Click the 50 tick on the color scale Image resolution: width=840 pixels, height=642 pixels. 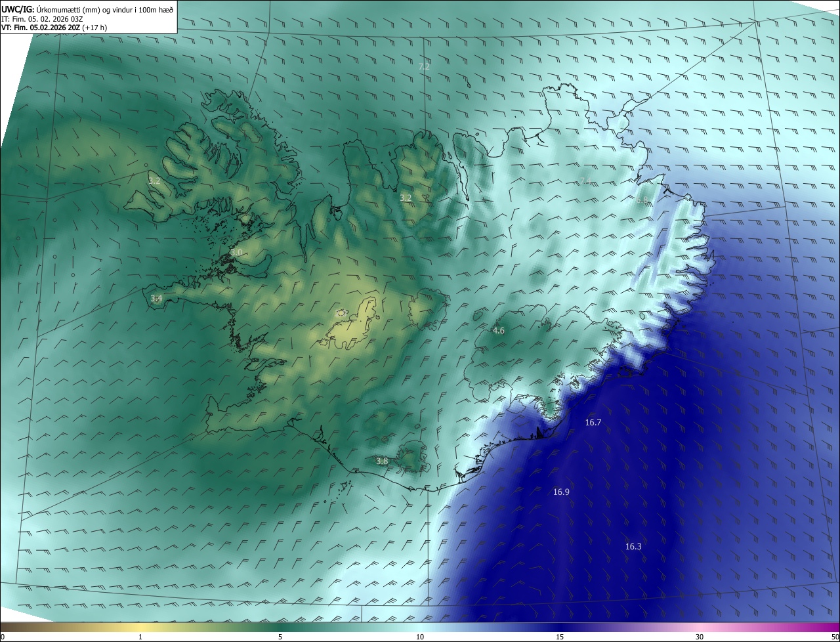click(835, 637)
